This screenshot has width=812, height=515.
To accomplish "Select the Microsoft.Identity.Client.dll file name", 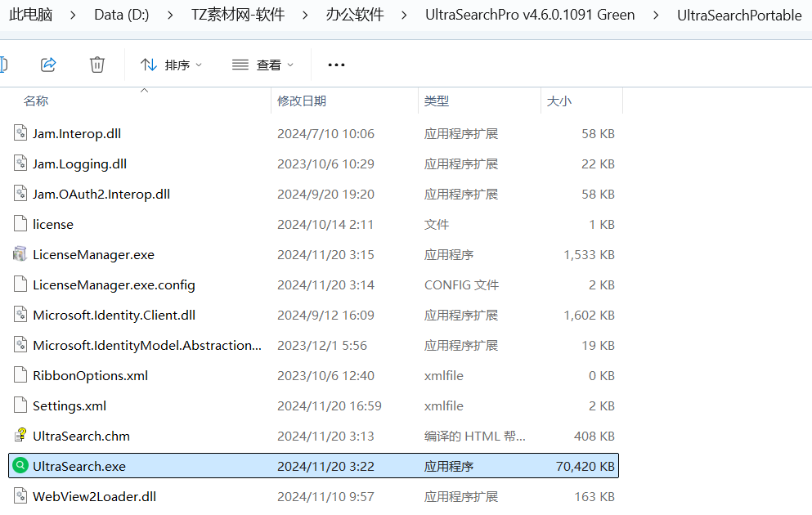I will (114, 316).
